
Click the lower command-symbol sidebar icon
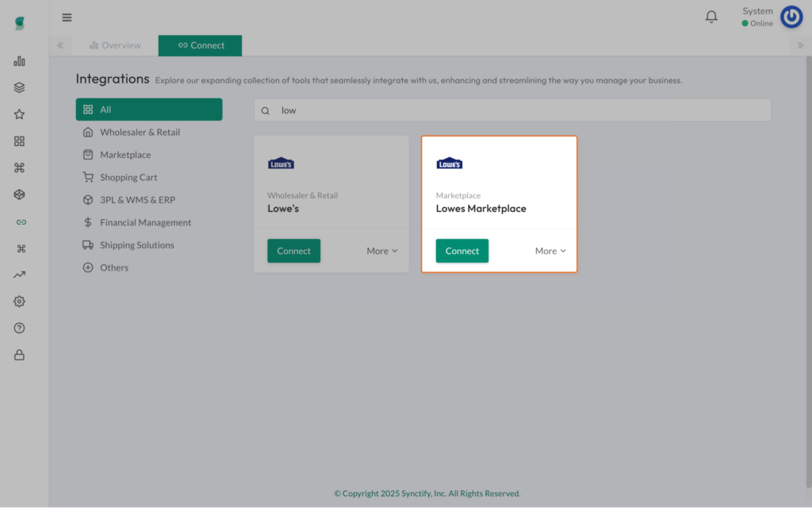pos(21,248)
